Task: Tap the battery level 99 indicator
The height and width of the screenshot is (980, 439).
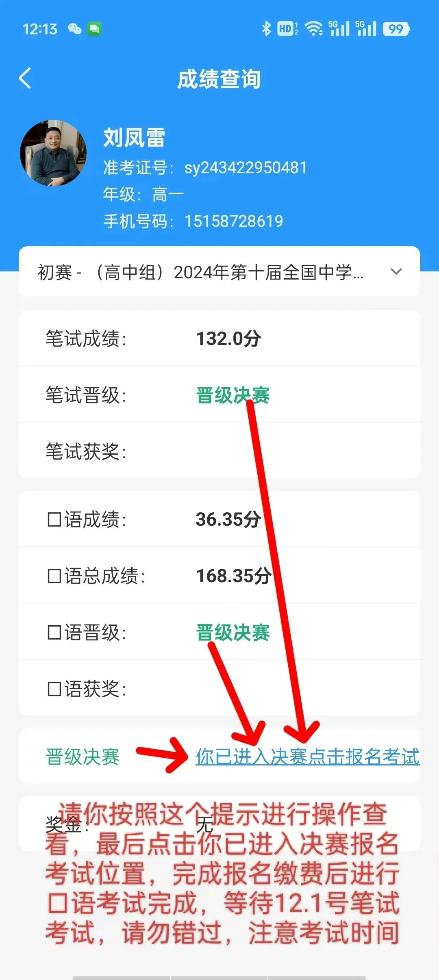Action: click(396, 29)
